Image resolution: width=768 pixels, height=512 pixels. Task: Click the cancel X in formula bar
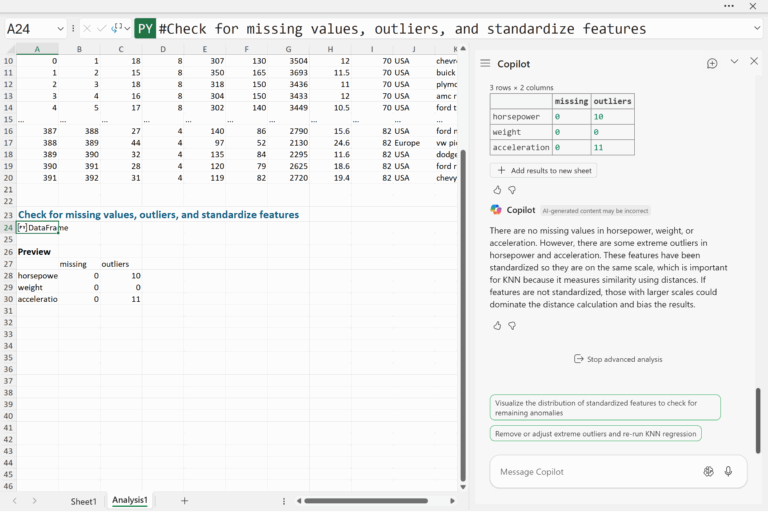[87, 29]
